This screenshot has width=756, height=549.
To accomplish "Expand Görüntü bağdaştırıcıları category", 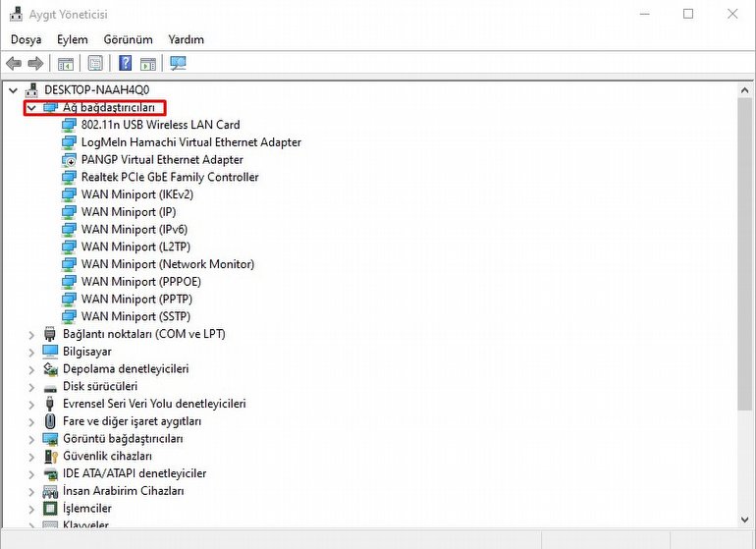I will [x=31, y=439].
